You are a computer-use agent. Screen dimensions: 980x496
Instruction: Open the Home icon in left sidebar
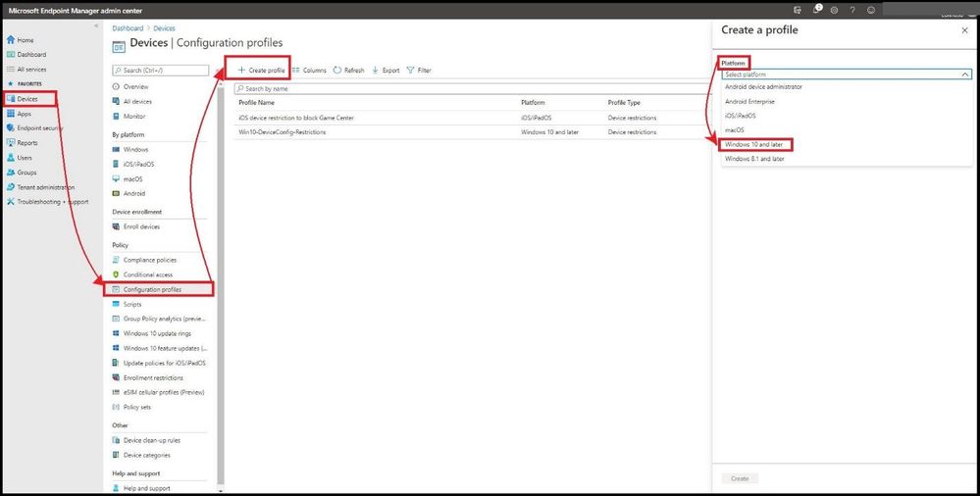(11, 40)
